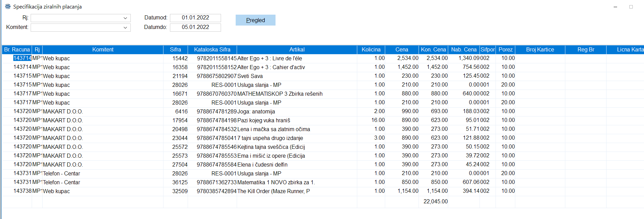Click the Nab. Cena column header
The height and width of the screenshot is (219, 644).
pos(464,50)
